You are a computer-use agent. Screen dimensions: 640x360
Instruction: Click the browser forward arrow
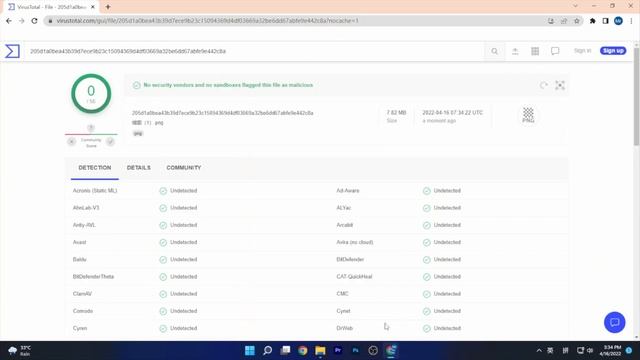[22, 21]
